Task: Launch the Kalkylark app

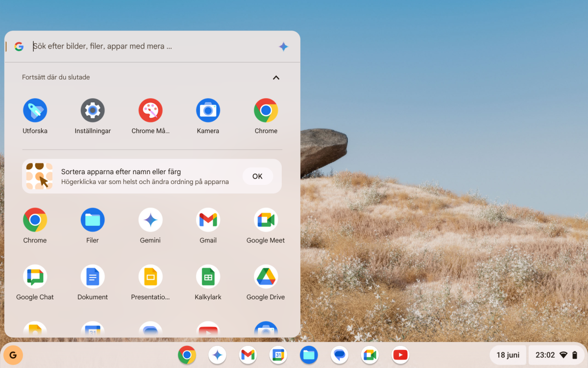Action: tap(208, 276)
